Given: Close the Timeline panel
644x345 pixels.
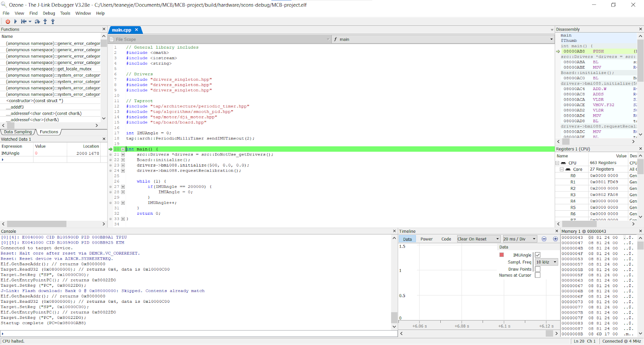Looking at the screenshot, I should pos(557,231).
